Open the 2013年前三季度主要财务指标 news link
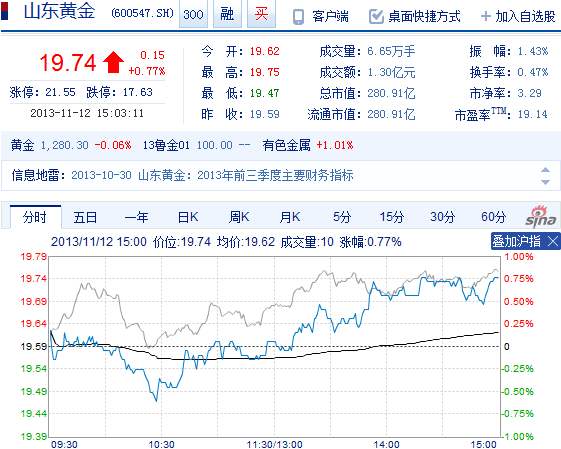 [x=275, y=175]
